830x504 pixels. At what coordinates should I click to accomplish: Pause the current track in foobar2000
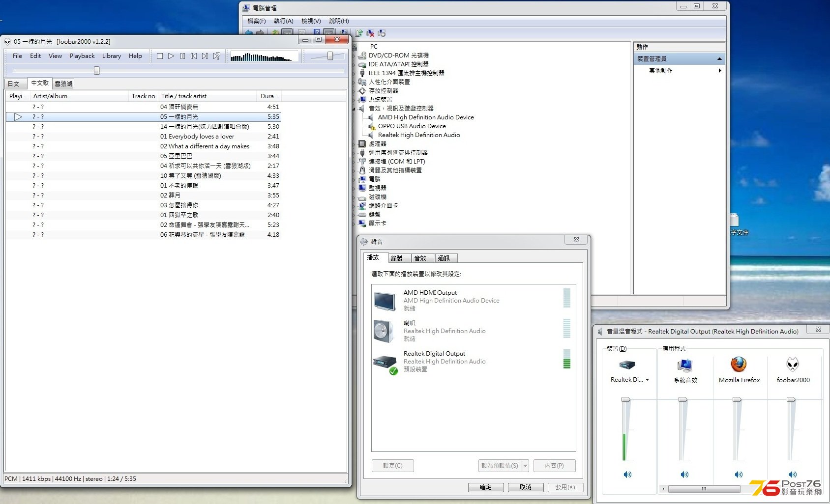(x=182, y=56)
